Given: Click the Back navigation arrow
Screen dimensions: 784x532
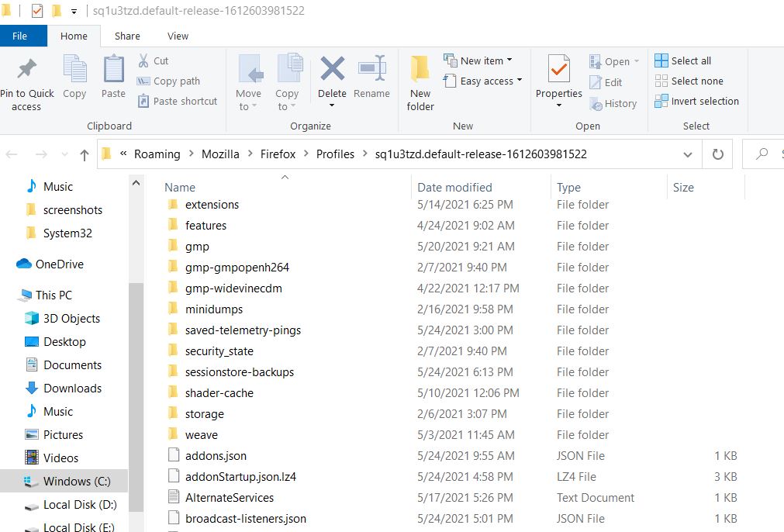Looking at the screenshot, I should [x=12, y=154].
